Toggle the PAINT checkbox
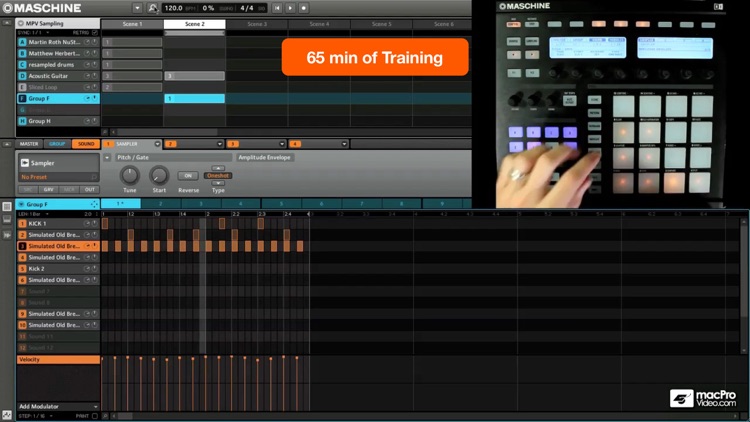 (x=95, y=416)
